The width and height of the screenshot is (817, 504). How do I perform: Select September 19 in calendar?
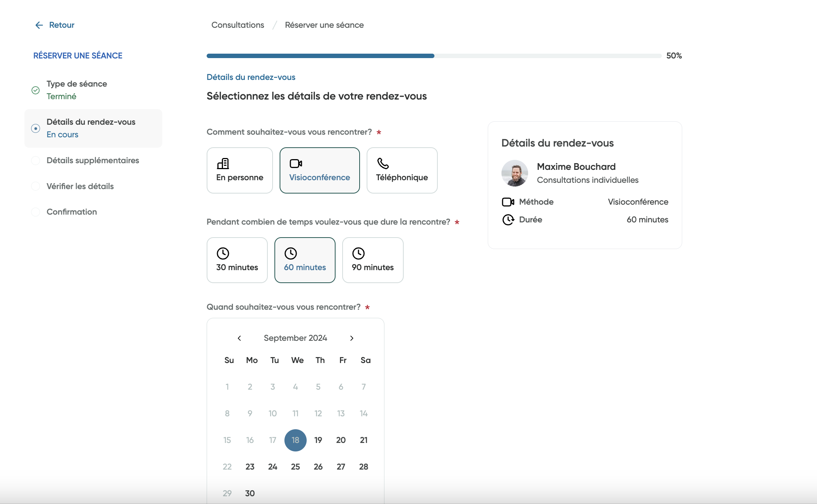tap(318, 440)
